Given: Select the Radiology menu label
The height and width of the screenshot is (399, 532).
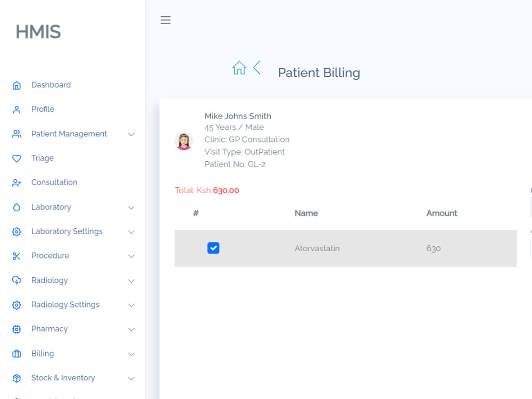Looking at the screenshot, I should (49, 280).
